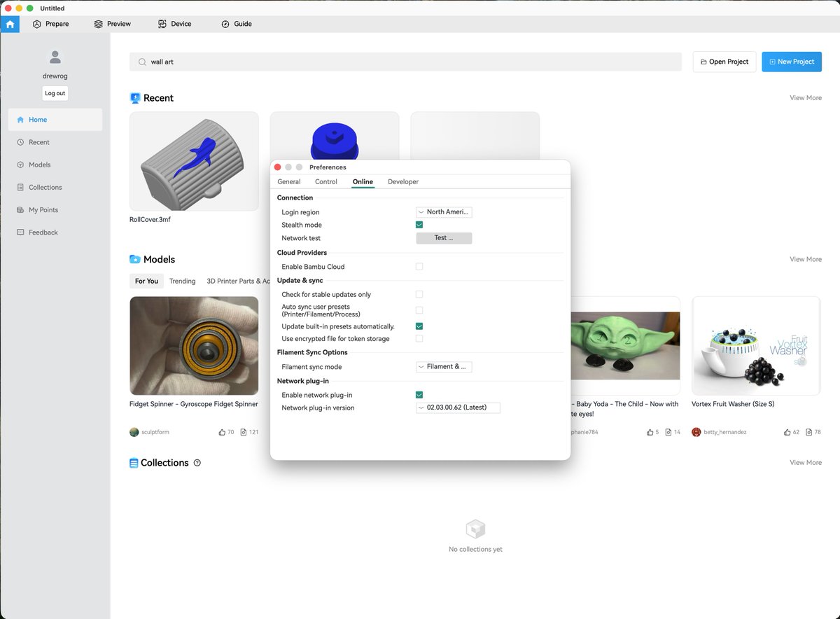Toggle Enable Bambu Cloud checkbox
This screenshot has height=619, width=840.
[x=419, y=267]
